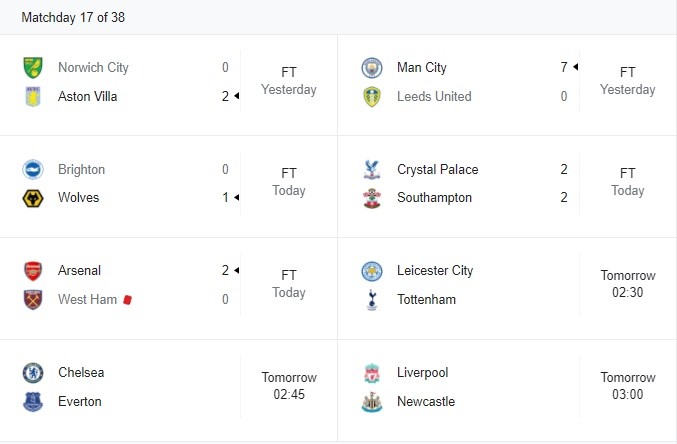Click West Ham's red card indicator
677x444 pixels.
[127, 299]
